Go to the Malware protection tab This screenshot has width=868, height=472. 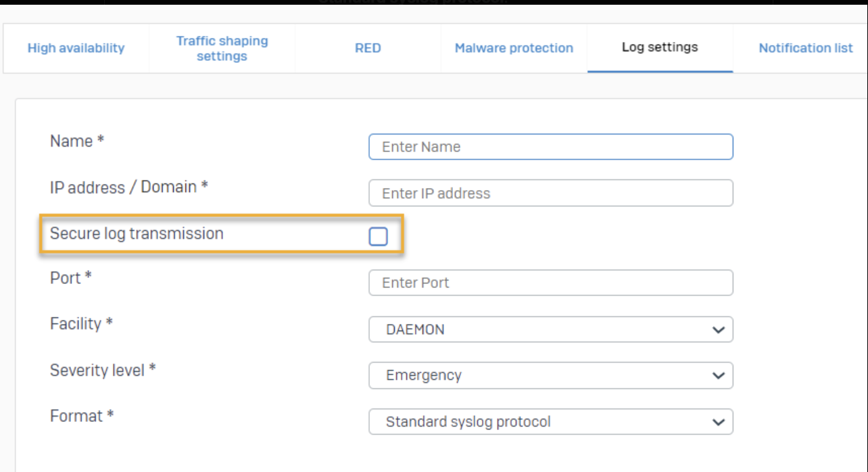514,48
